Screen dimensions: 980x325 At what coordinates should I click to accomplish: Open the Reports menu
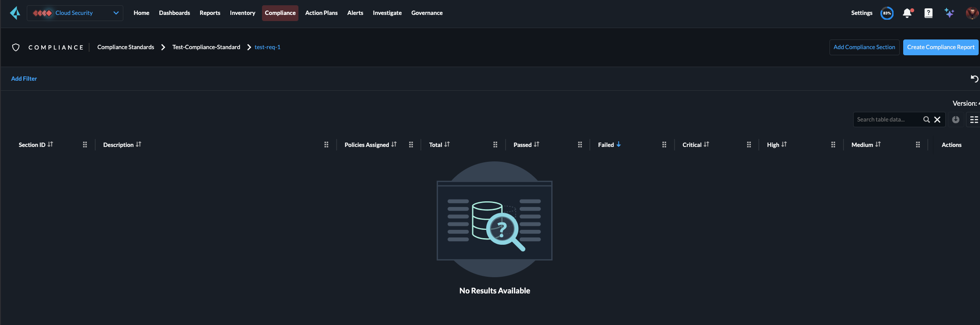tap(210, 13)
